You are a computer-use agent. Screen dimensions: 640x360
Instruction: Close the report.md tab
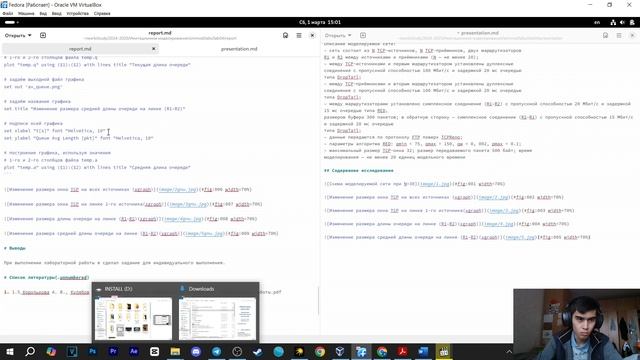153,49
